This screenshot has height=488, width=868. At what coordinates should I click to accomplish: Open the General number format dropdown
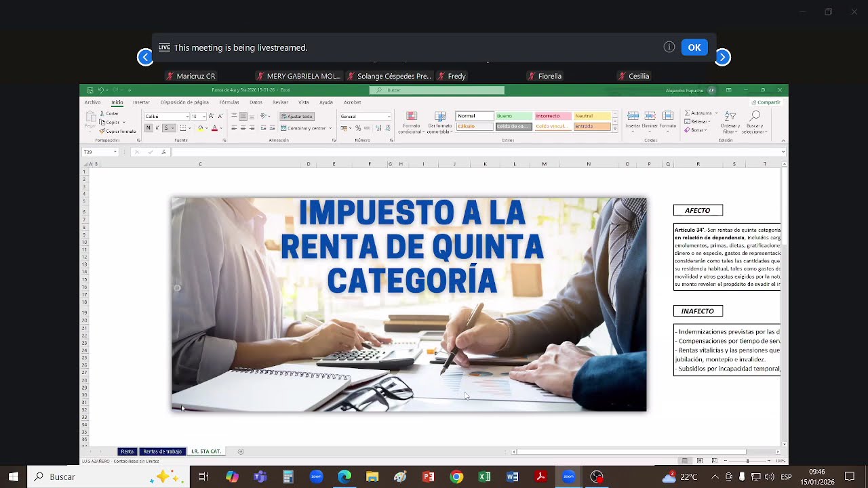[x=389, y=116]
